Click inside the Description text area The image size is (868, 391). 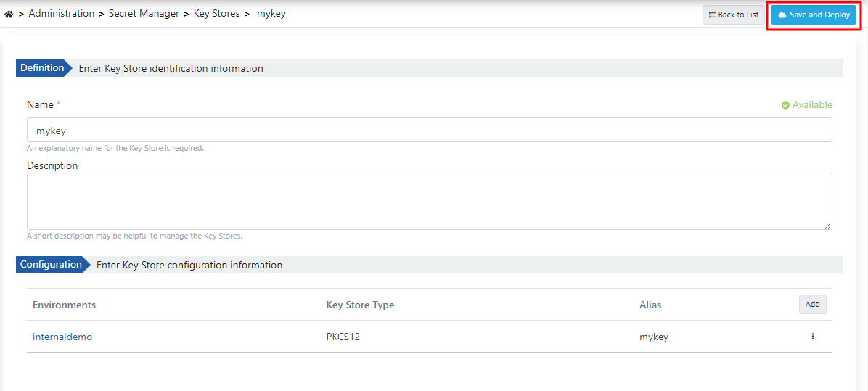429,201
